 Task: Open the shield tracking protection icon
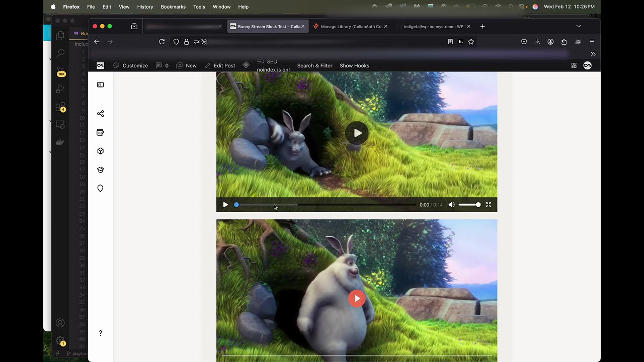[x=176, y=42]
